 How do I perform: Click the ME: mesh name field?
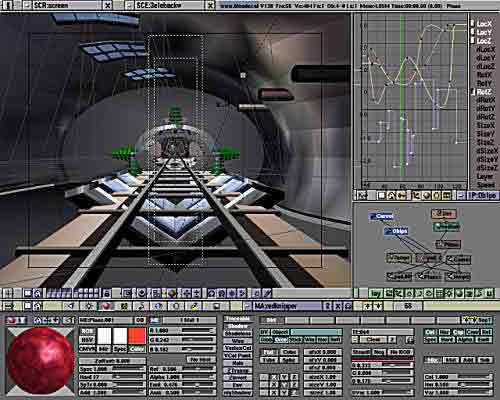tap(106, 320)
